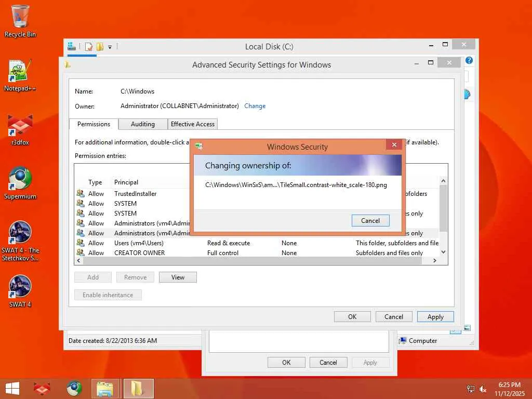Click New folder icon in quick access toolbar

tap(100, 46)
